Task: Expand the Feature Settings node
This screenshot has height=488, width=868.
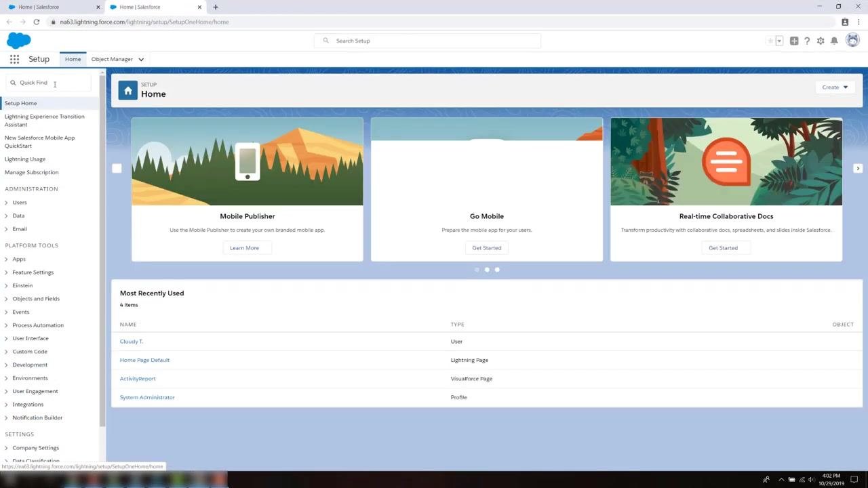Action: click(6, 272)
